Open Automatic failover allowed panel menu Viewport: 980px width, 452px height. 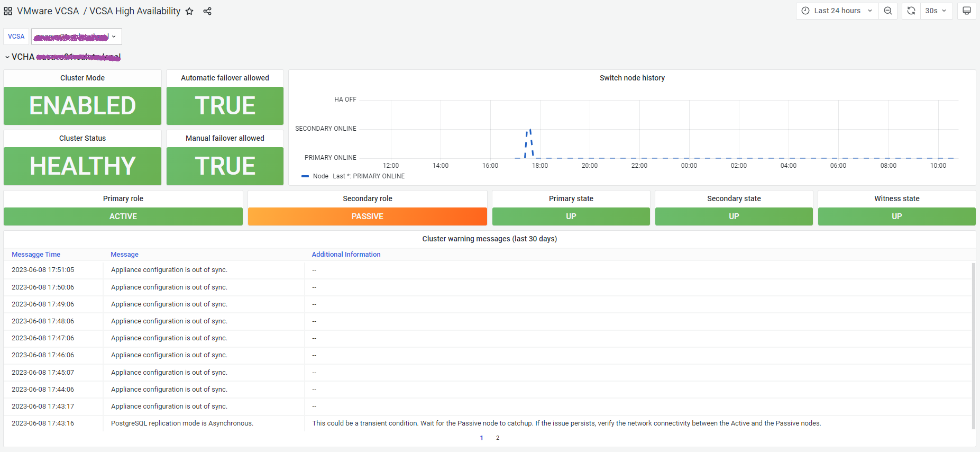pyautogui.click(x=225, y=78)
